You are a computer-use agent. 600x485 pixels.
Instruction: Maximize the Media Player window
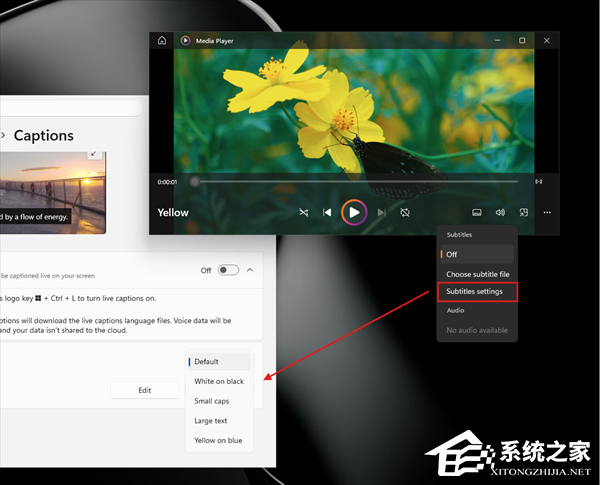[522, 40]
